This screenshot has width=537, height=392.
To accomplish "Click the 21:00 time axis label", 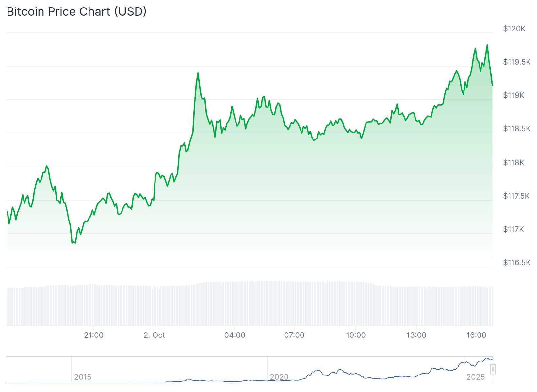I will 94,335.
